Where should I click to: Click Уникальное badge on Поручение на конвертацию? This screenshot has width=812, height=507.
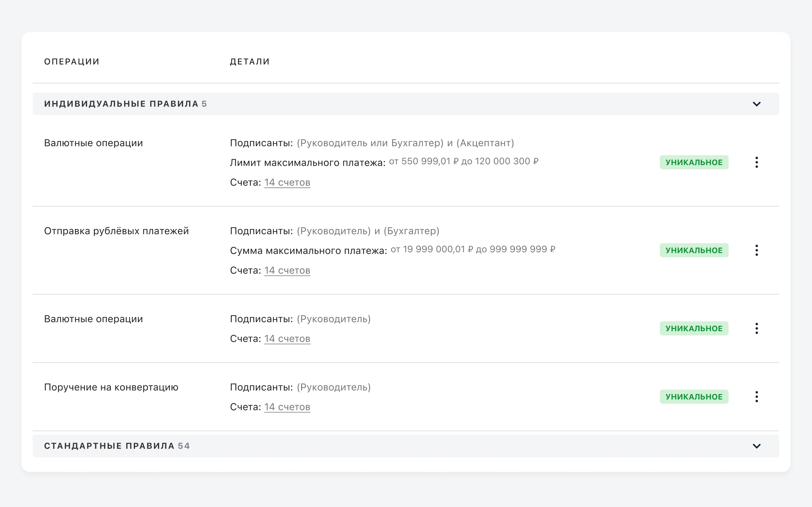[x=694, y=397]
